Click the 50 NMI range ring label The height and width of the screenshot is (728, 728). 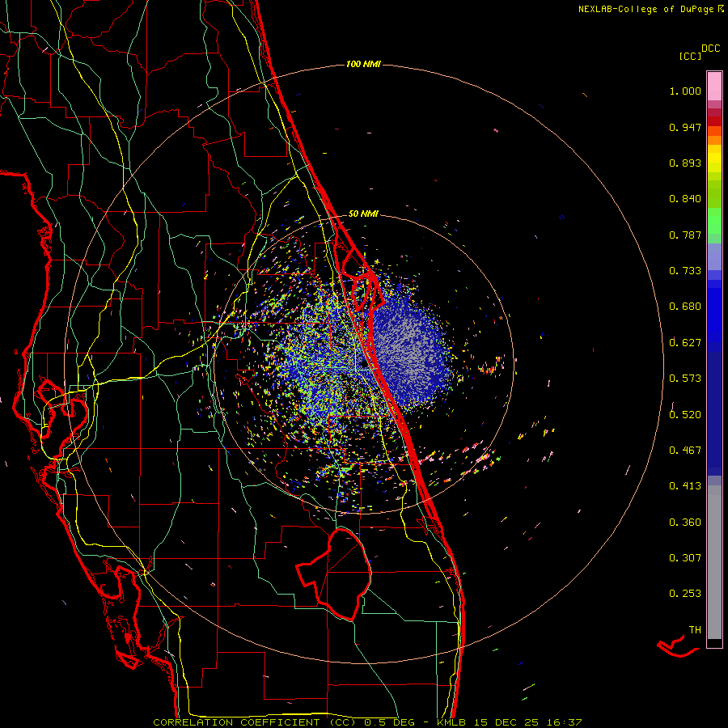363,214
